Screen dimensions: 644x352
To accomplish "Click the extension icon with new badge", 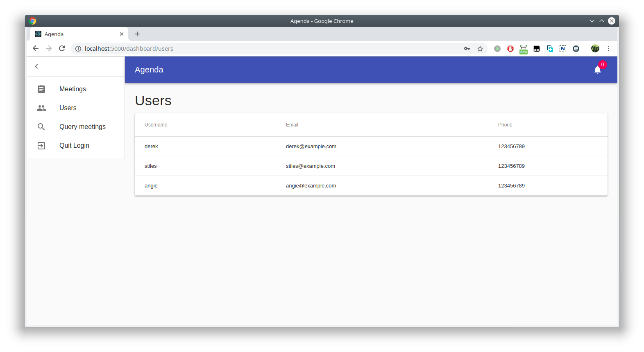I will [524, 49].
